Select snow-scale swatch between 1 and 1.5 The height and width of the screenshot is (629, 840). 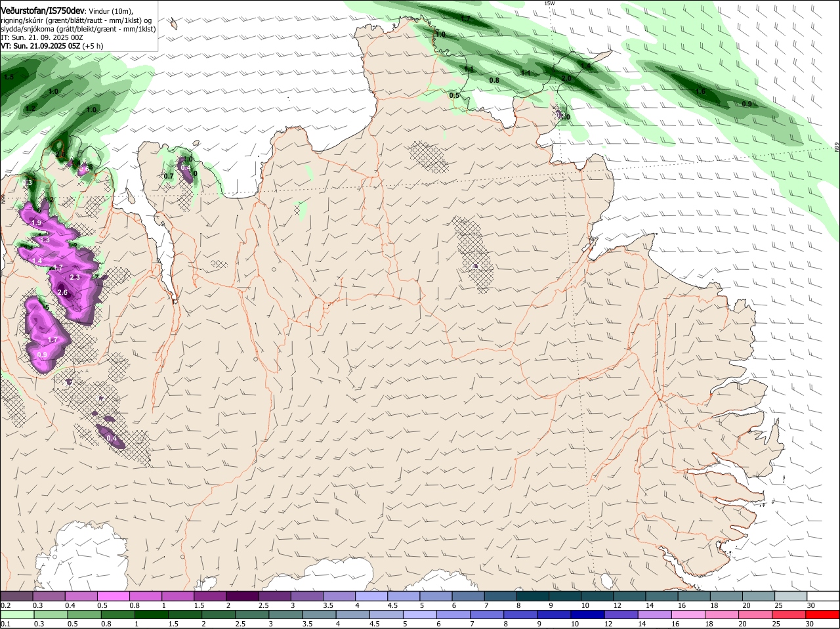click(x=178, y=596)
